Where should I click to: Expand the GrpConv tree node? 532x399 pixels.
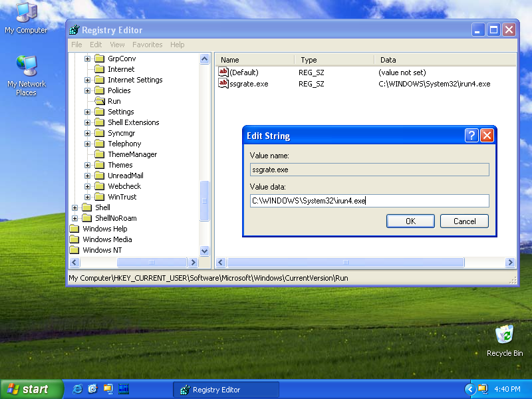click(x=87, y=59)
